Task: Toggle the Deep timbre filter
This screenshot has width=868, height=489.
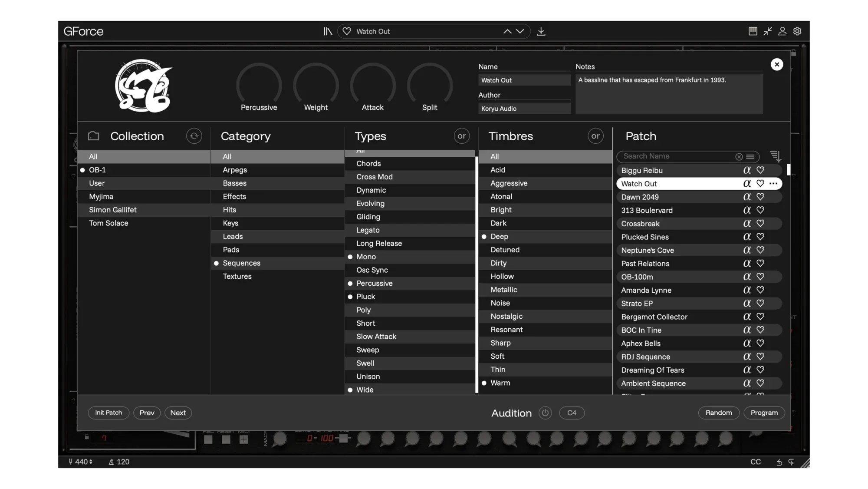Action: click(545, 236)
